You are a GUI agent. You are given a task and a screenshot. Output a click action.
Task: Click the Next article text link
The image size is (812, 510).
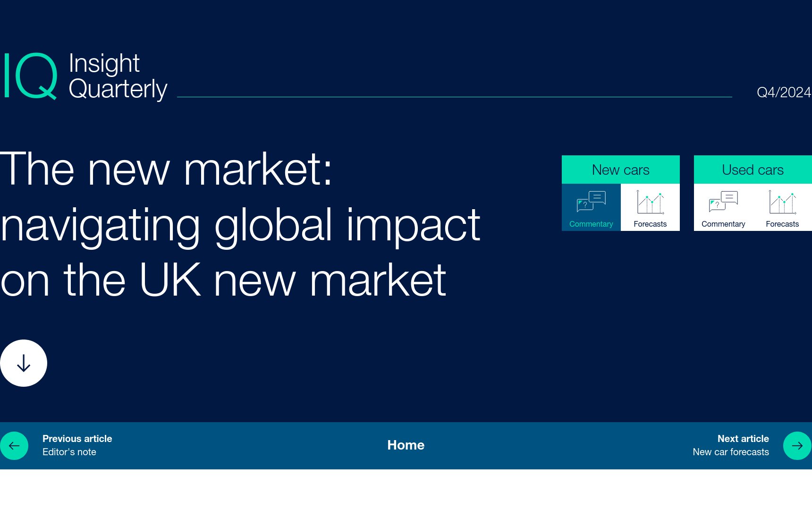743,439
